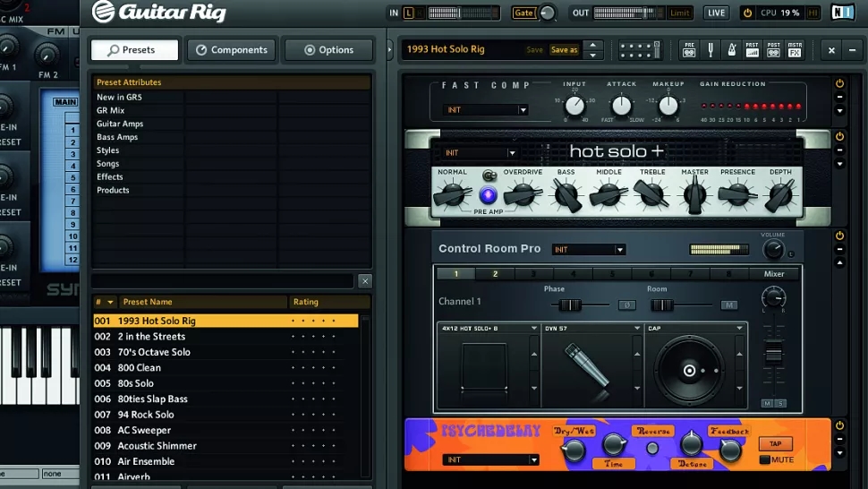Show the PRE tapedeck module
The height and width of the screenshot is (489, 868).
click(x=689, y=50)
